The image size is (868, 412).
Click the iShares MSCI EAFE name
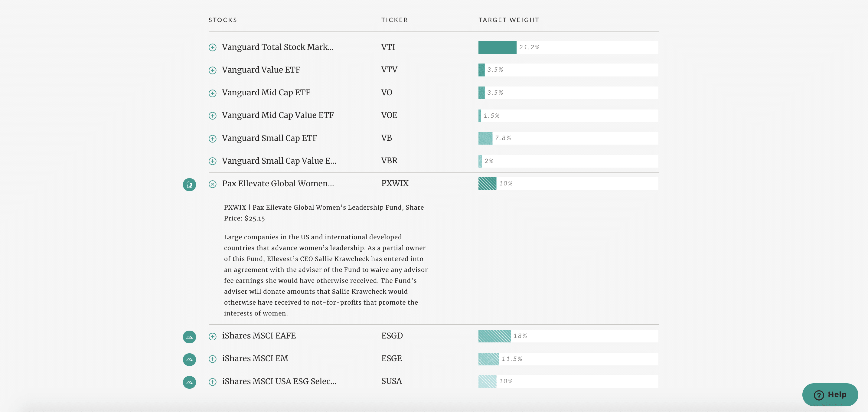click(x=259, y=336)
